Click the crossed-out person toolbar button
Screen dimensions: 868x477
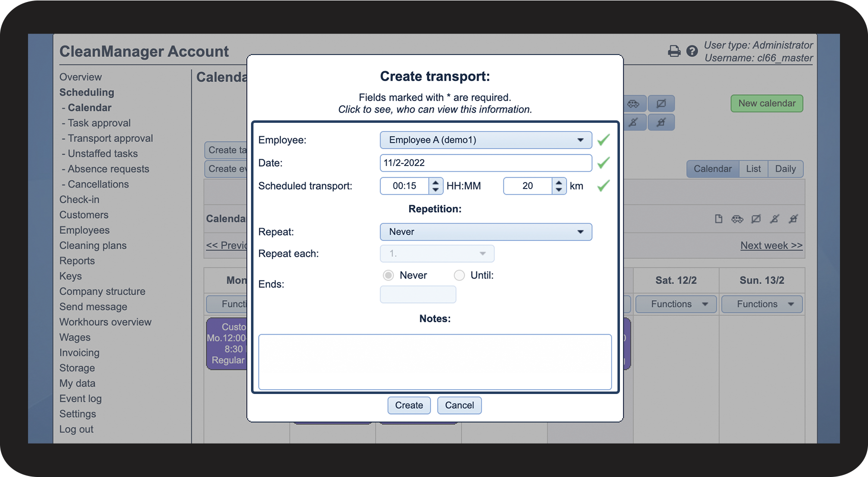(633, 122)
